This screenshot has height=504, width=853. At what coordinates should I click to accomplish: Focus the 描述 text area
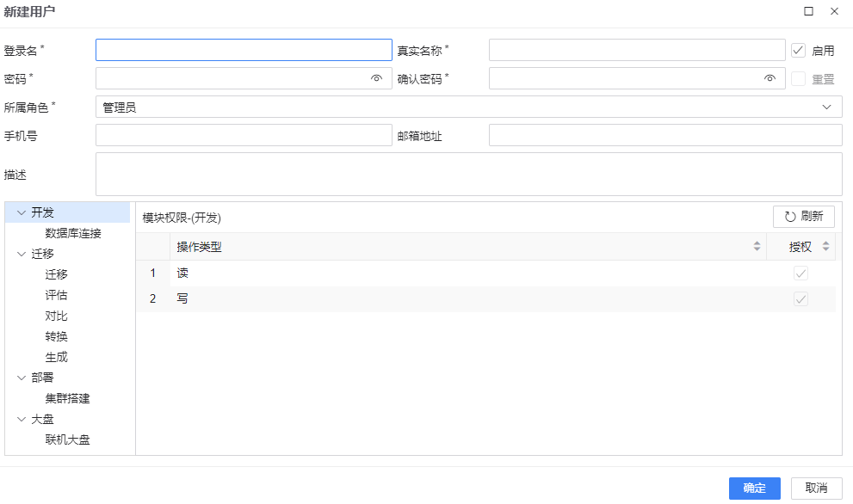468,174
